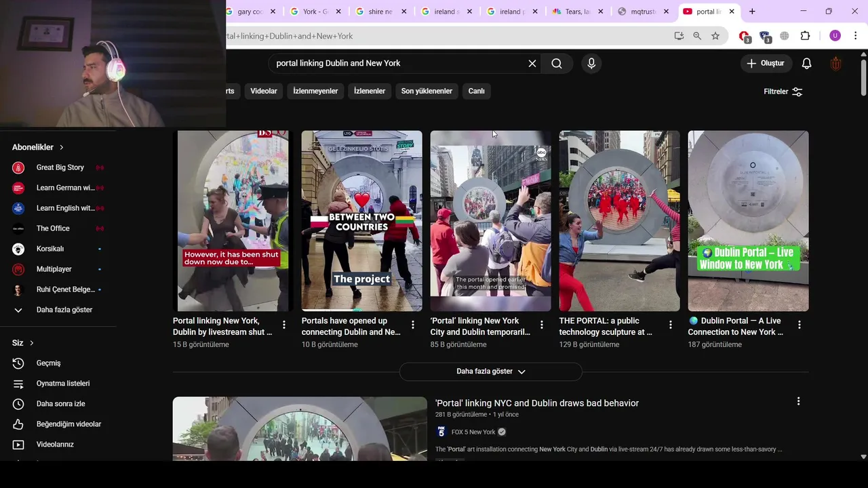Image resolution: width=868 pixels, height=488 pixels.
Task: Open the YouTube account avatar menu
Action: (x=836, y=63)
